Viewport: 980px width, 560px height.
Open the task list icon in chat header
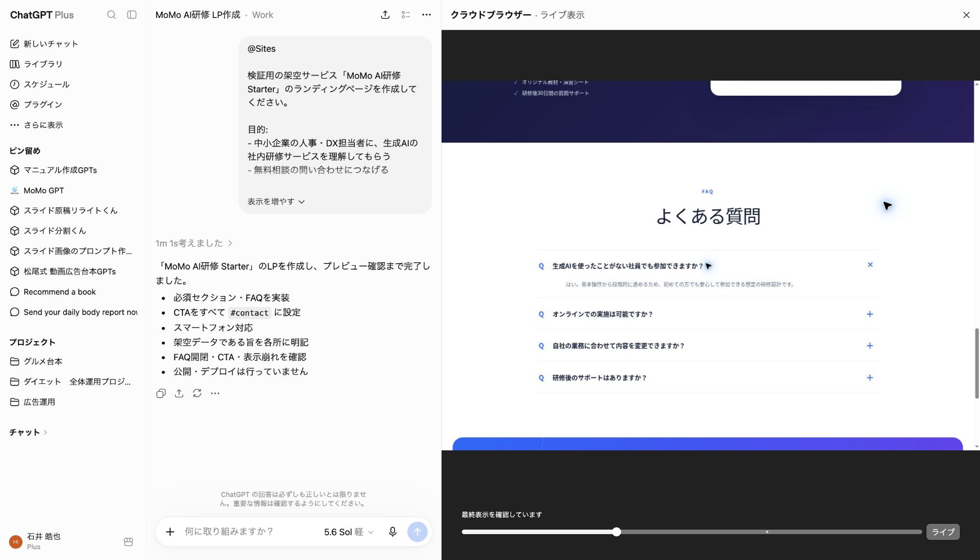pyautogui.click(x=406, y=15)
